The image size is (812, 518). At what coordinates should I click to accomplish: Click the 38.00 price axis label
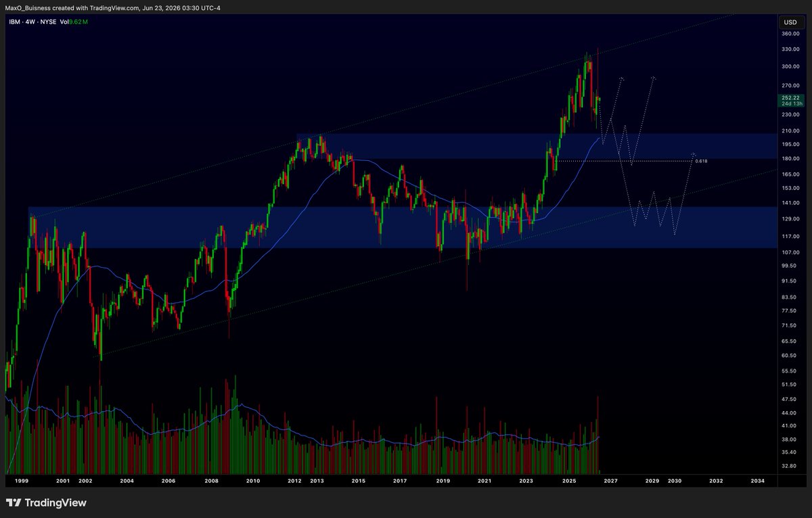click(789, 439)
